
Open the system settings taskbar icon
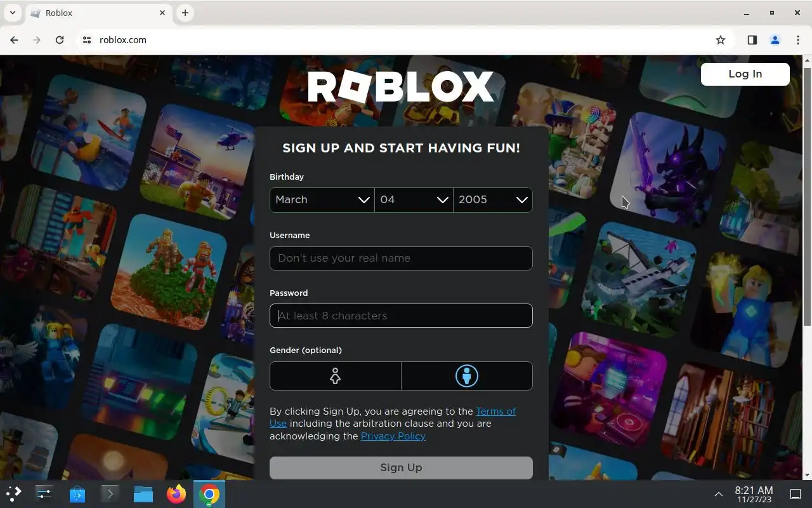click(x=44, y=493)
